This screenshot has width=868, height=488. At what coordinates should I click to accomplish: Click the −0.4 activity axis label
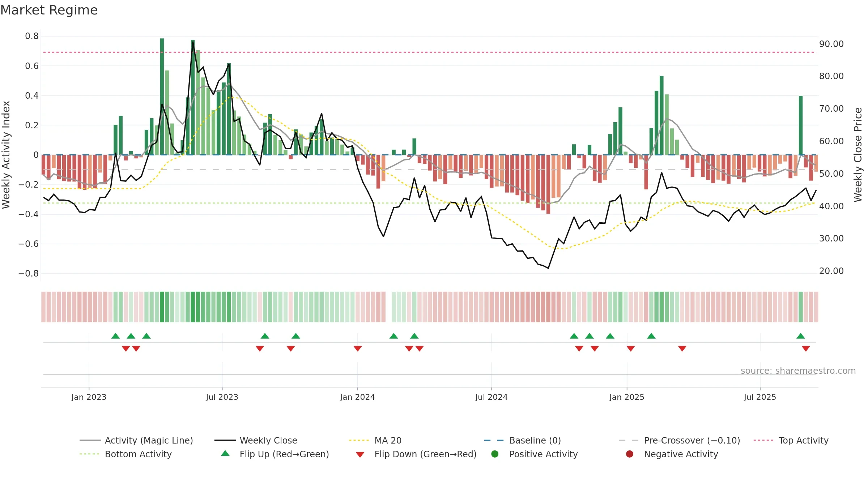click(x=29, y=214)
